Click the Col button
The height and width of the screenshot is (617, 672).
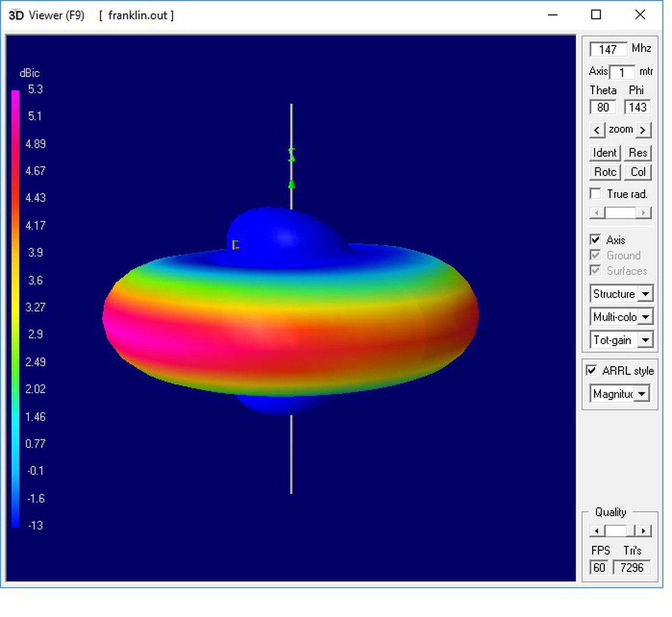tap(638, 172)
